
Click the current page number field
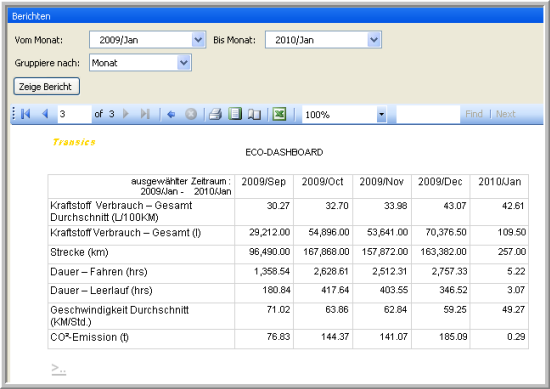point(74,114)
